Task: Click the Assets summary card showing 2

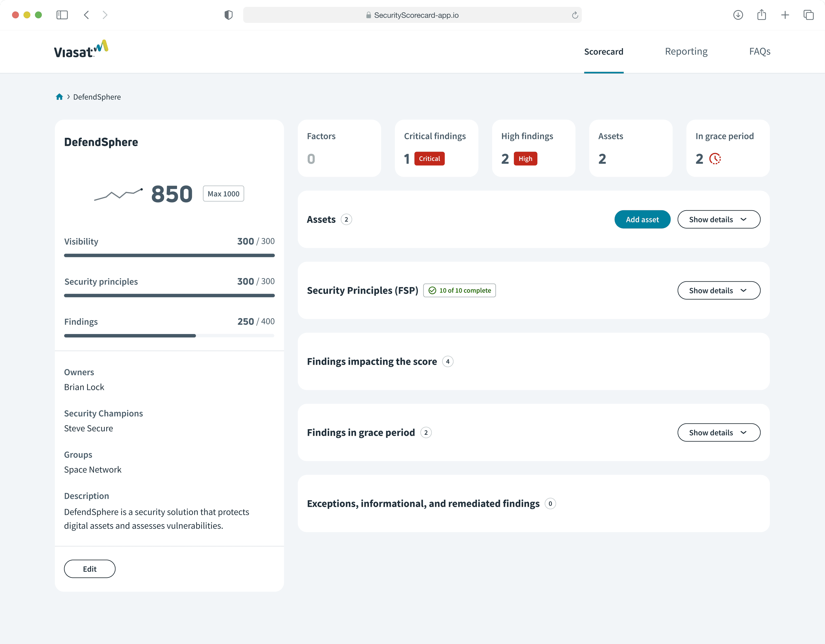Action: click(x=631, y=148)
